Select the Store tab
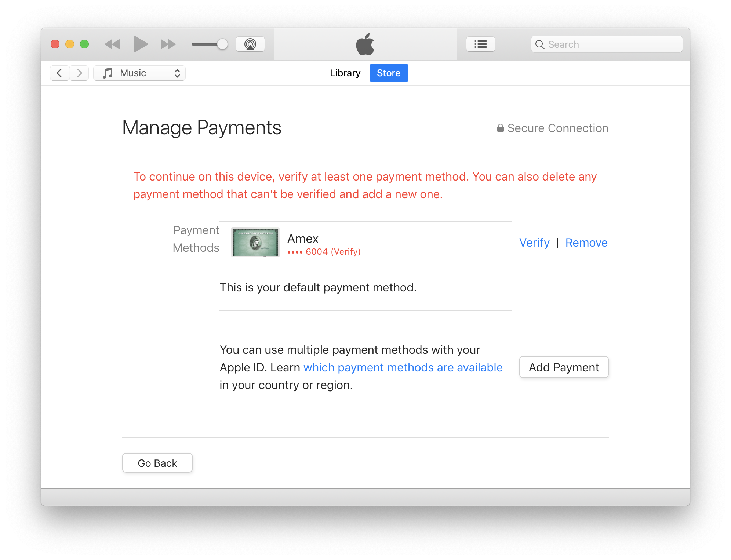This screenshot has width=731, height=560. pos(389,73)
